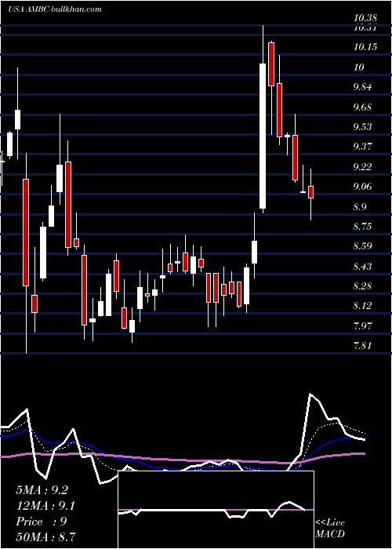This screenshot has width=392, height=549.
Task: Click the Price : 9 value
Action: coord(42,522)
